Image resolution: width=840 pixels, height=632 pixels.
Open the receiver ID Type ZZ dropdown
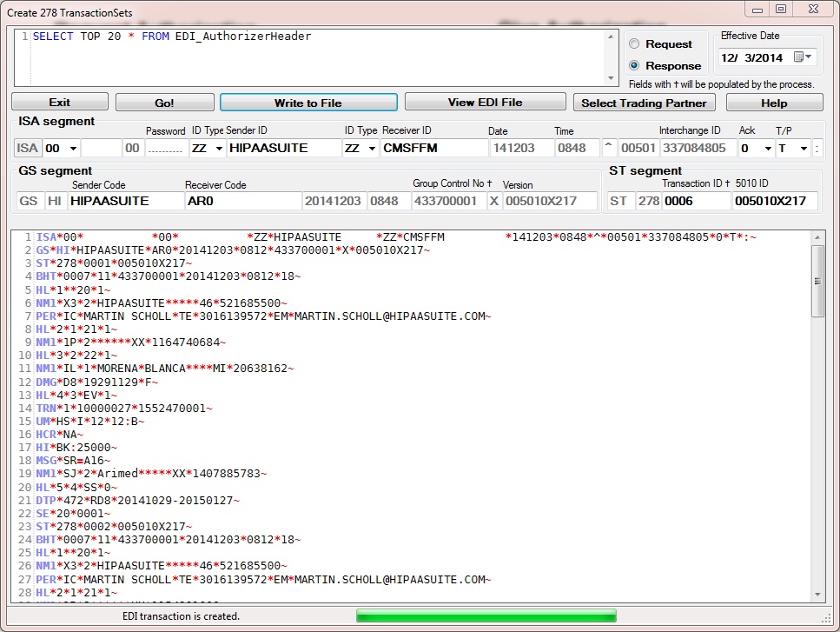tap(372, 149)
